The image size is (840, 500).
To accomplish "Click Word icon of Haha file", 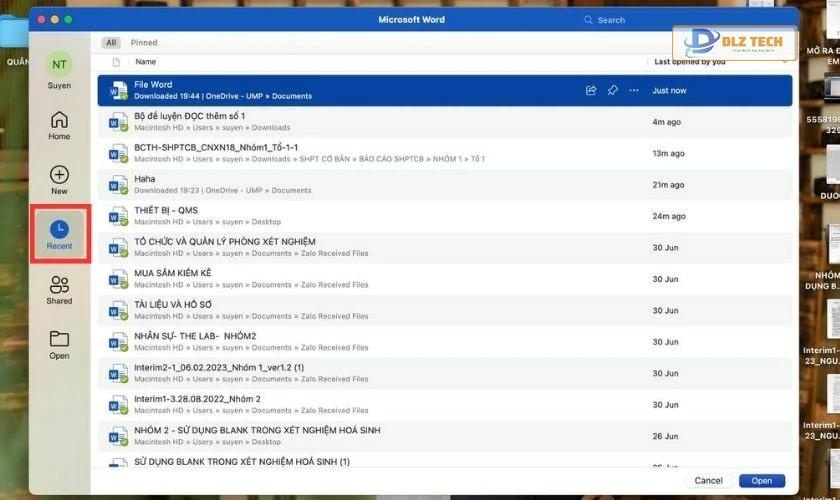I will tap(118, 185).
